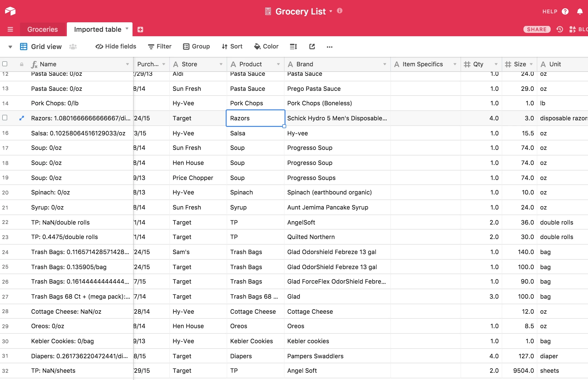Click the Spinach (earthbound organic) cell
The width and height of the screenshot is (588, 380).
337,192
